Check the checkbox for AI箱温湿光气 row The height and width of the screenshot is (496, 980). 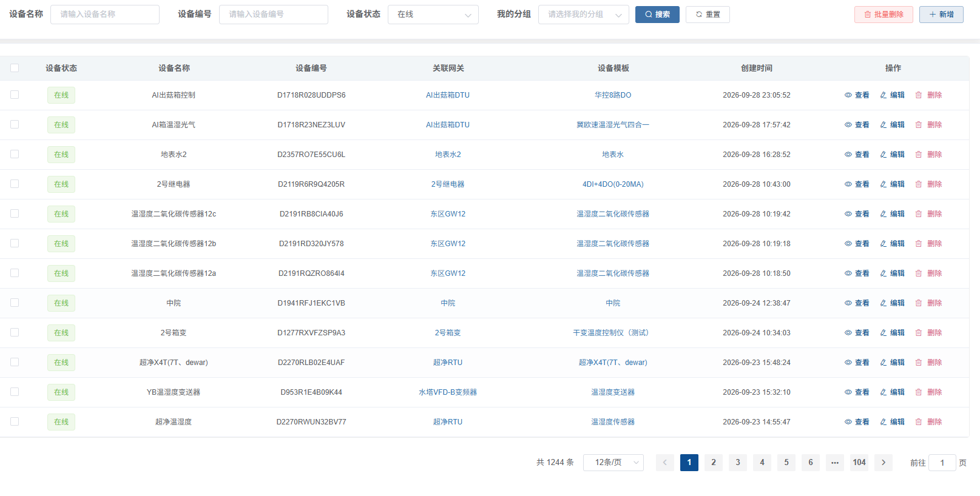(15, 124)
